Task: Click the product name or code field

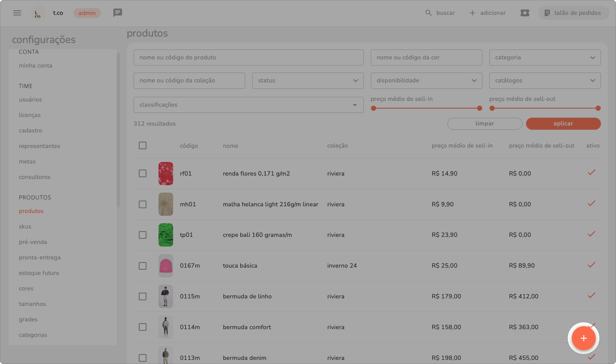Action: pos(248,57)
